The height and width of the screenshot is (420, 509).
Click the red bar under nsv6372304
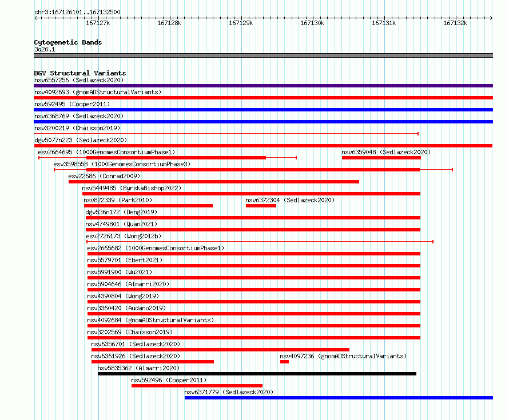pos(261,206)
